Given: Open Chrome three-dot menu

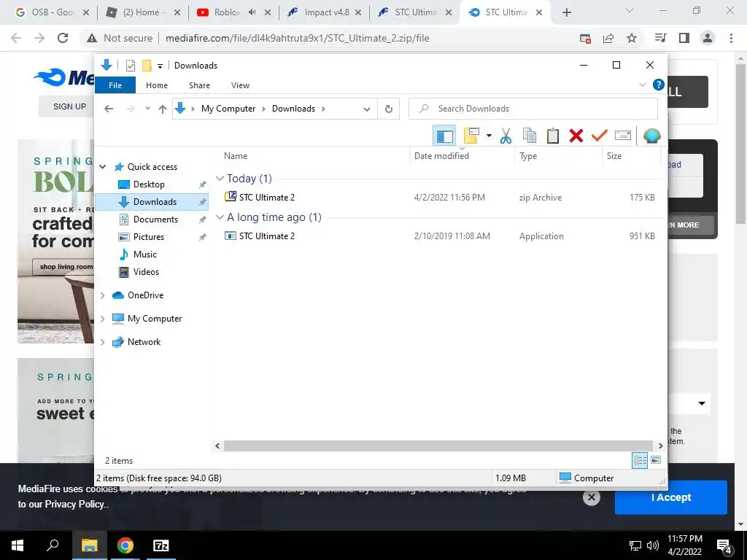Looking at the screenshot, I should coord(731,38).
